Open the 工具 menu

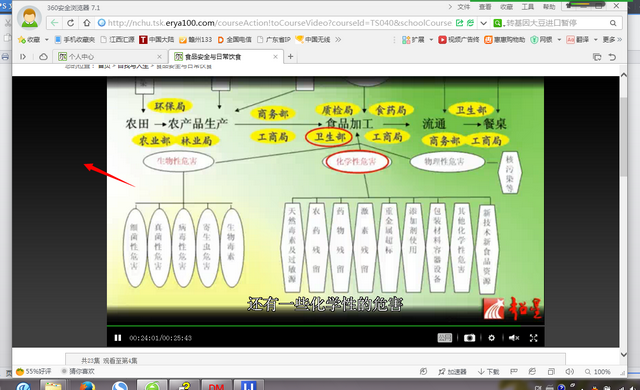pos(527,7)
